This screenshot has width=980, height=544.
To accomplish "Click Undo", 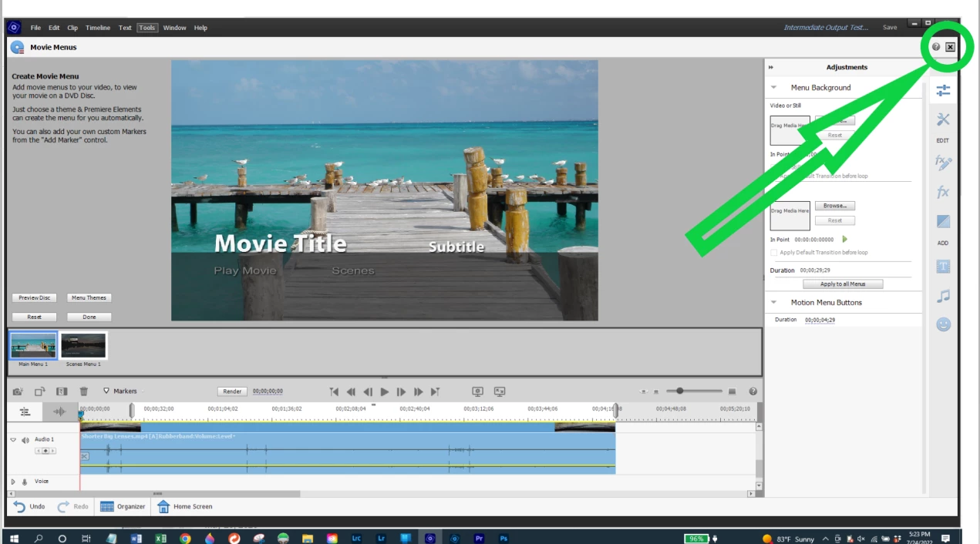I will tap(29, 506).
